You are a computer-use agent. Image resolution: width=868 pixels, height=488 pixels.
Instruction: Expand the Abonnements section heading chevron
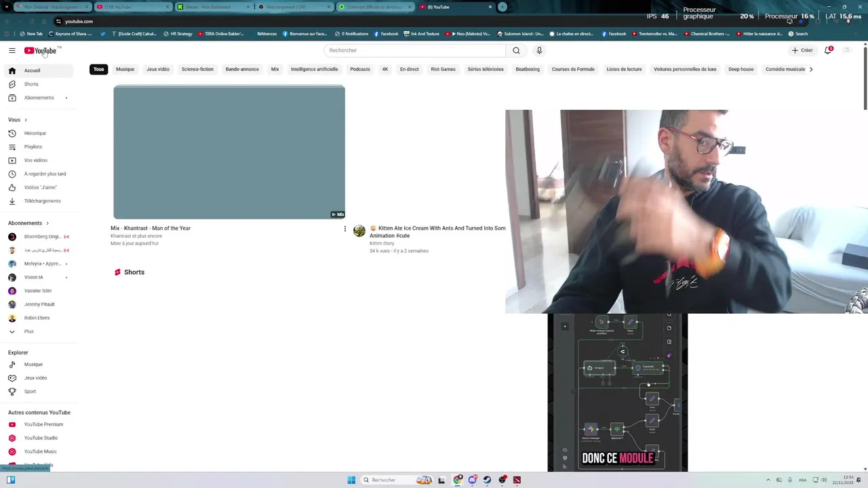coord(47,223)
